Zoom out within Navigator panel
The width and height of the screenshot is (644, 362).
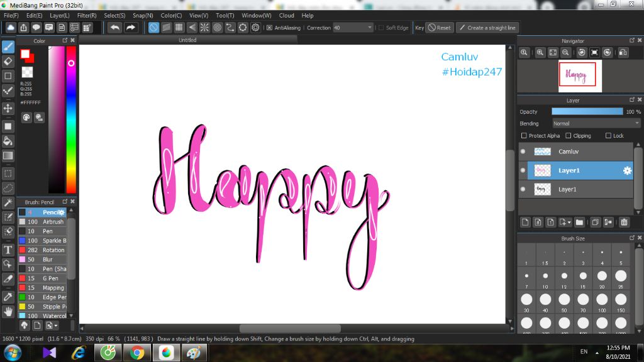point(565,53)
